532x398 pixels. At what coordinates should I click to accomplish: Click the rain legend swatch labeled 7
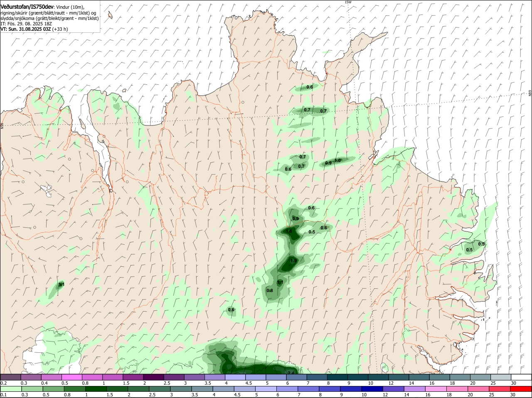(x=308, y=389)
